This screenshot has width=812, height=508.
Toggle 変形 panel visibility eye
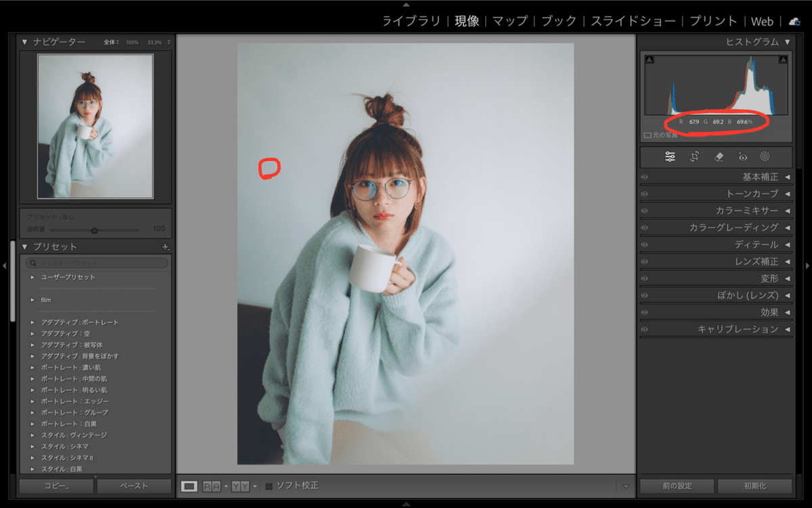click(644, 278)
